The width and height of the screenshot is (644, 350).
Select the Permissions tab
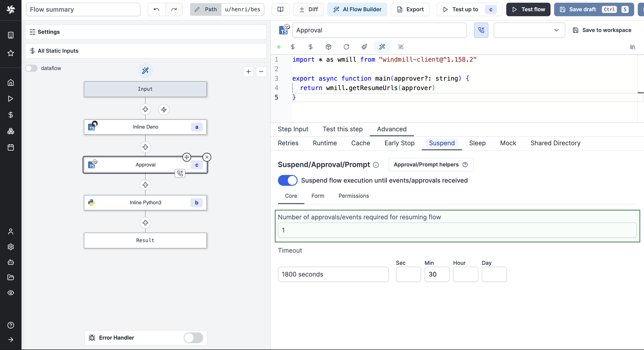click(354, 196)
